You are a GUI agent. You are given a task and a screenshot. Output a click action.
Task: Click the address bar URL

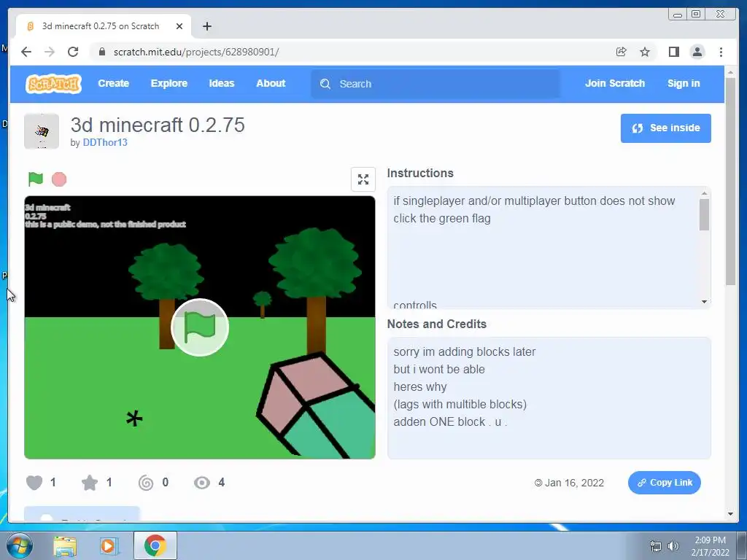pyautogui.click(x=196, y=52)
